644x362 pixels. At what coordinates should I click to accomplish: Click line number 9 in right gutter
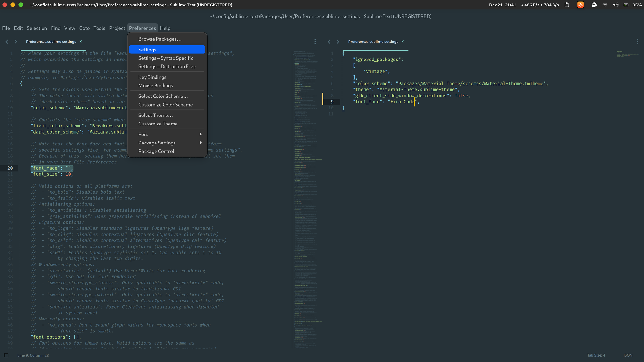click(332, 102)
